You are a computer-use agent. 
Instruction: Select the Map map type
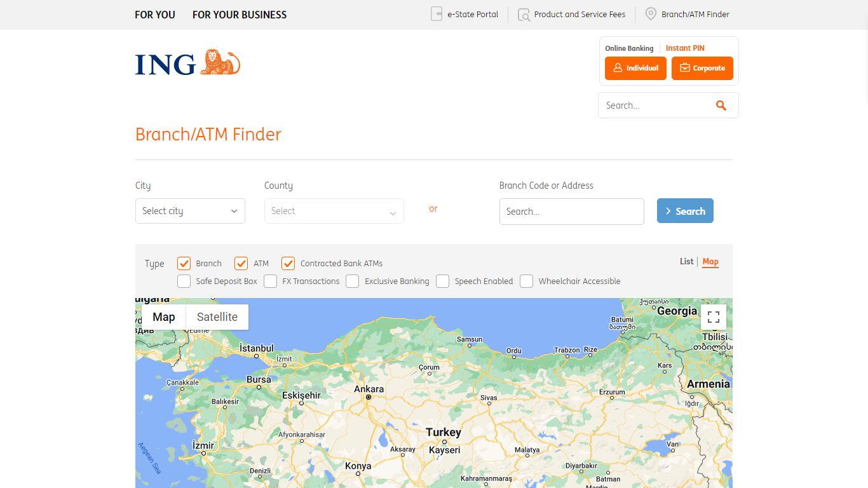(x=164, y=317)
